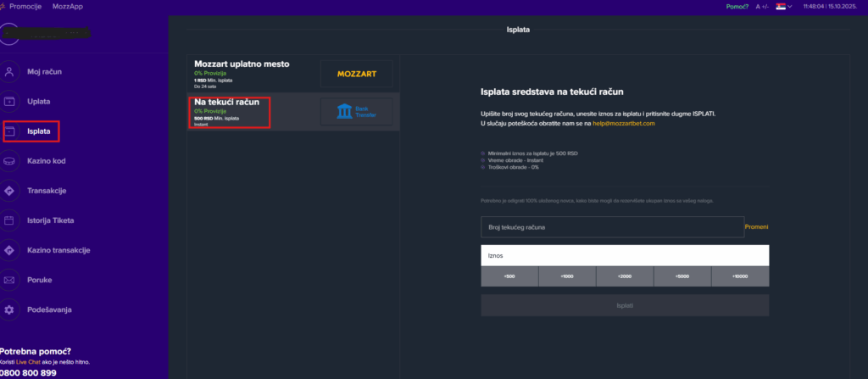Click the Istorija Tiketa calendar icon

(x=9, y=220)
